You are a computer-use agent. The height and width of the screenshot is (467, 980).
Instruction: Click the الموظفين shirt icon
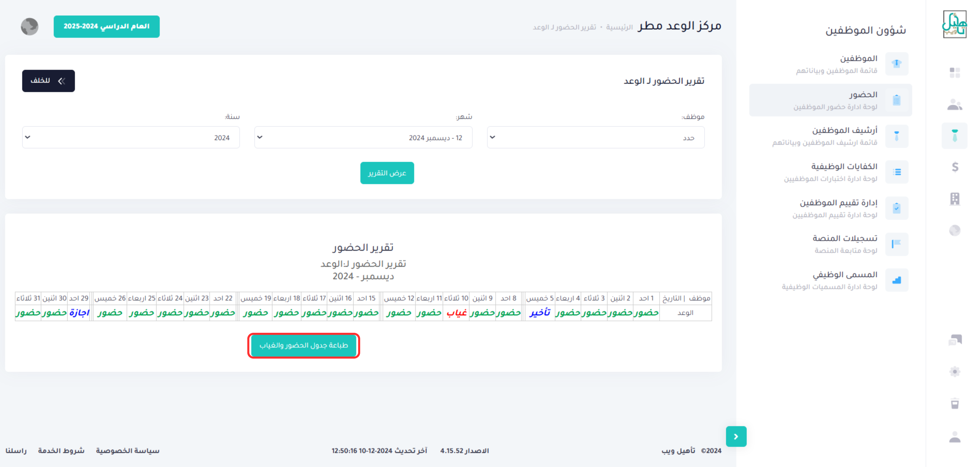(896, 64)
